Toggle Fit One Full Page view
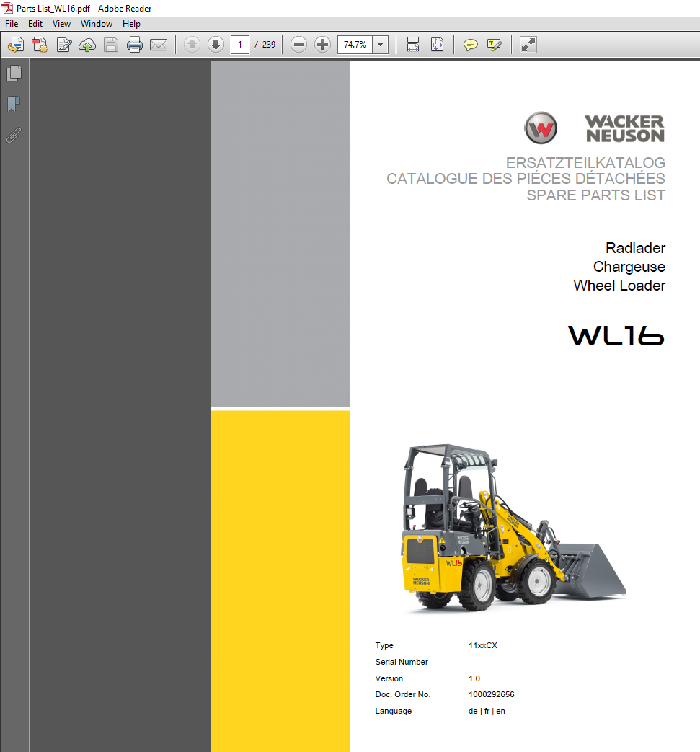700x752 pixels. [x=437, y=44]
